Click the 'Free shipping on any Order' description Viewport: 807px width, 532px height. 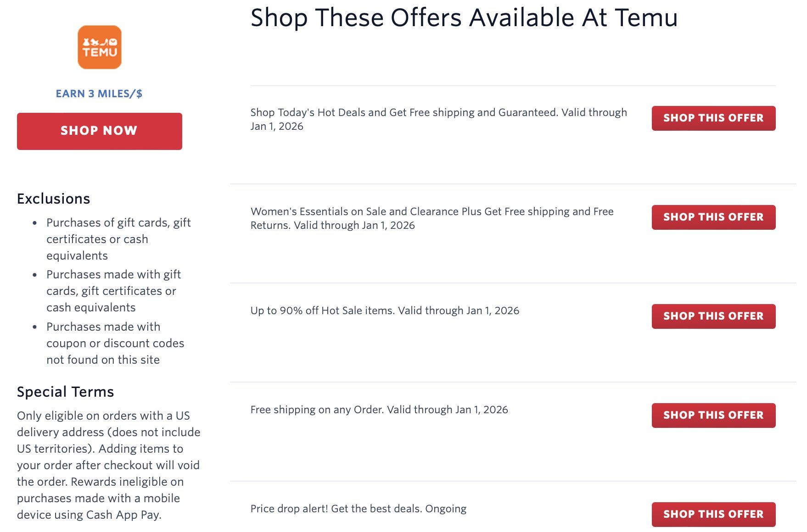click(x=379, y=410)
